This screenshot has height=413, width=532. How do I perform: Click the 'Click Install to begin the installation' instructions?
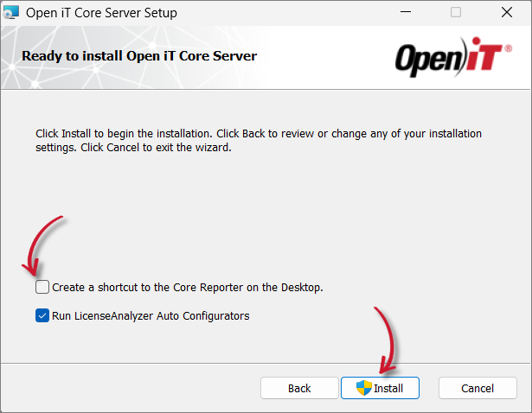(x=259, y=141)
